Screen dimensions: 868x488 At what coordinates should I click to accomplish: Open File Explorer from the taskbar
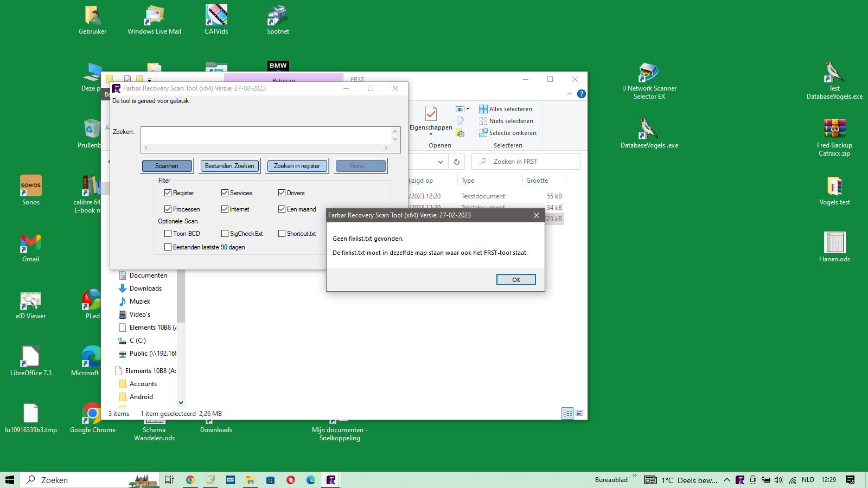[x=250, y=480]
